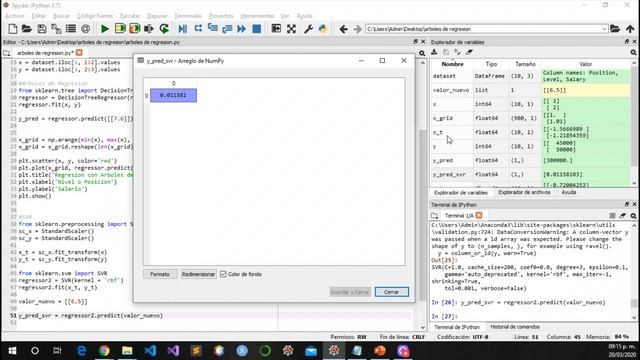Open the editor's browse tabs button
The image size is (640, 360).
pyautogui.click(x=7, y=53)
